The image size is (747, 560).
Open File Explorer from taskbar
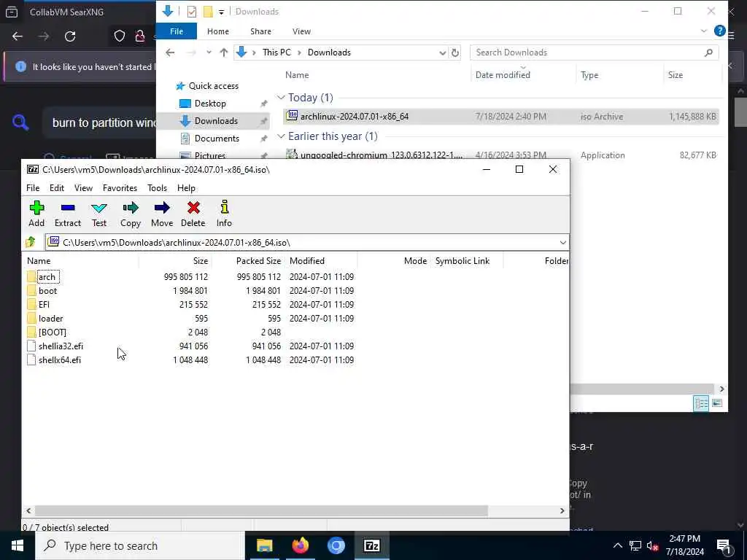[264, 545]
